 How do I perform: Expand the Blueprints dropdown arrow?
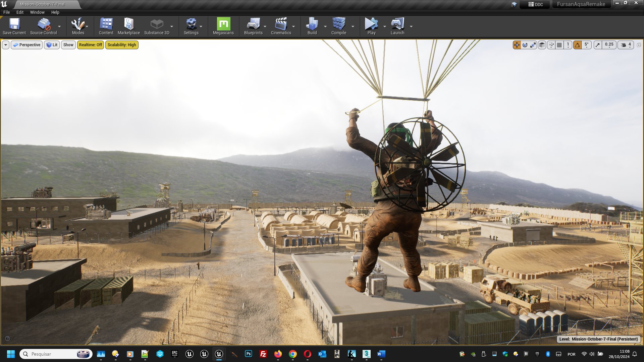pyautogui.click(x=265, y=26)
